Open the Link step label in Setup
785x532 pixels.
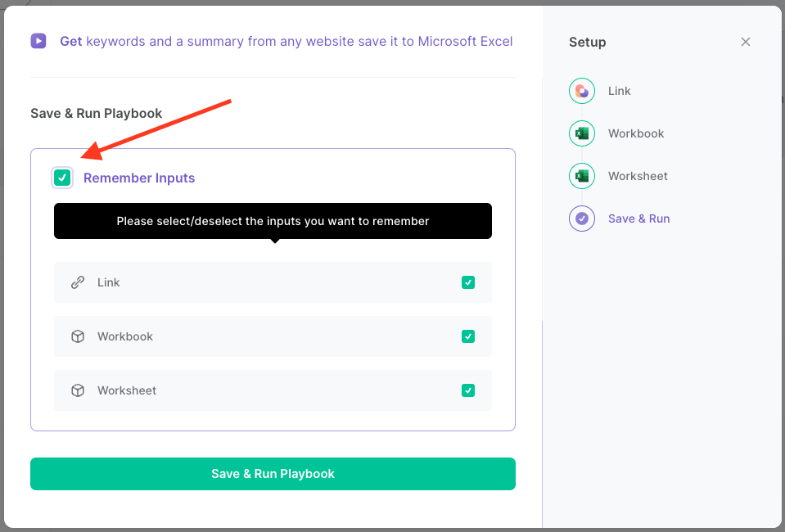click(619, 91)
